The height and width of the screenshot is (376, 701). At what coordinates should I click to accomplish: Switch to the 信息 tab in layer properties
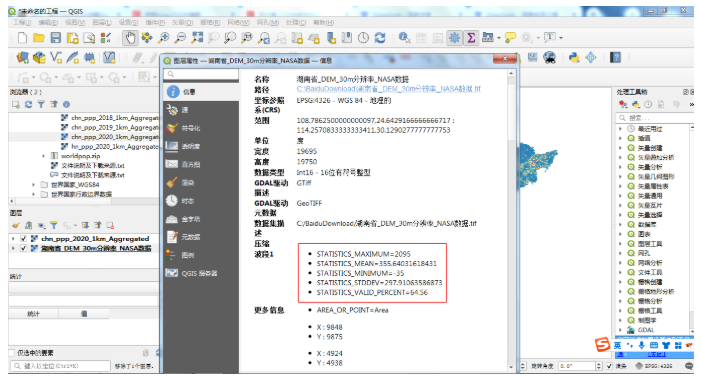point(201,92)
